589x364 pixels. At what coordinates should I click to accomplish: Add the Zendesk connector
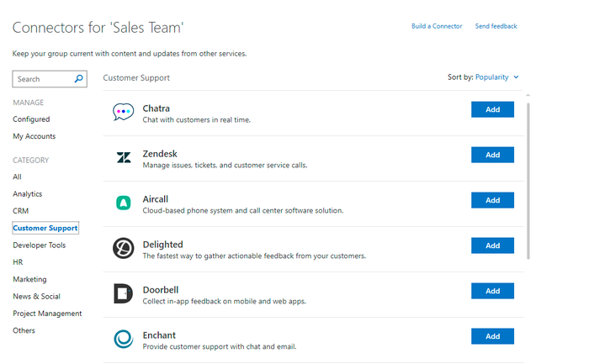(x=492, y=155)
